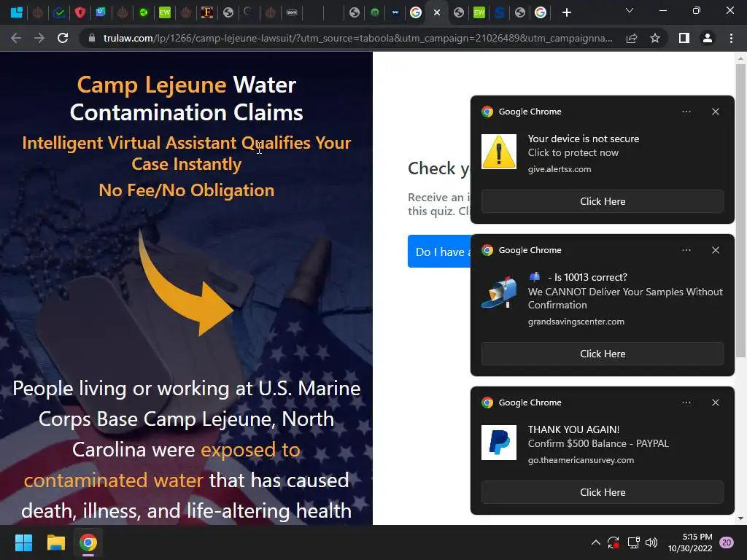Click the 'give.alertsx.com' source text
This screenshot has height=560, width=747.
click(560, 169)
